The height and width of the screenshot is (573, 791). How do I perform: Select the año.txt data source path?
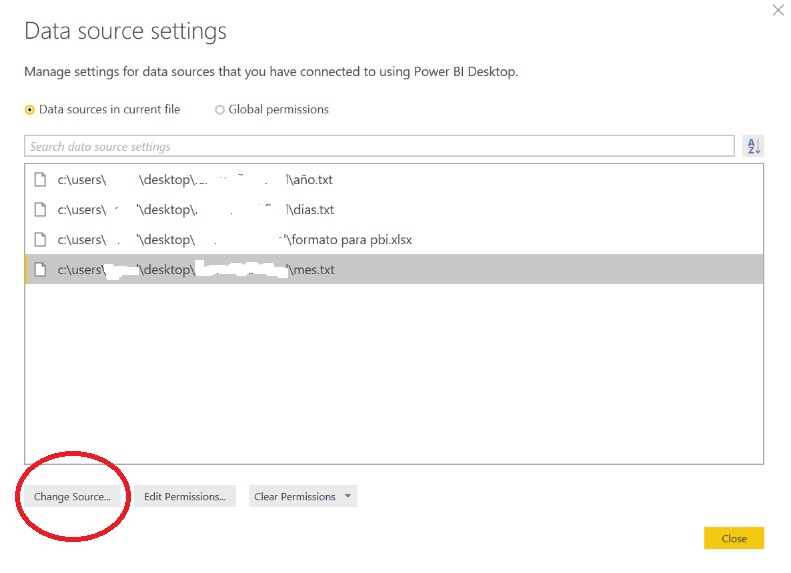pos(394,180)
